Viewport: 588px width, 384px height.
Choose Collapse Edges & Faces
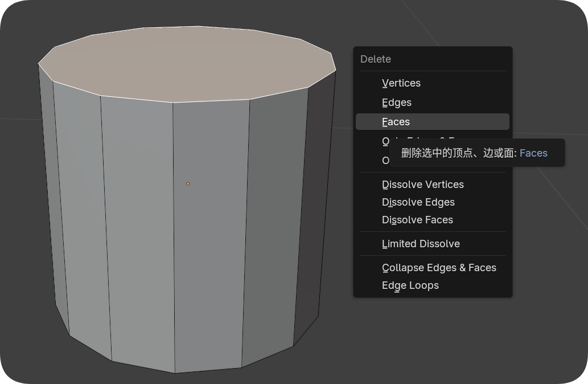tap(439, 268)
